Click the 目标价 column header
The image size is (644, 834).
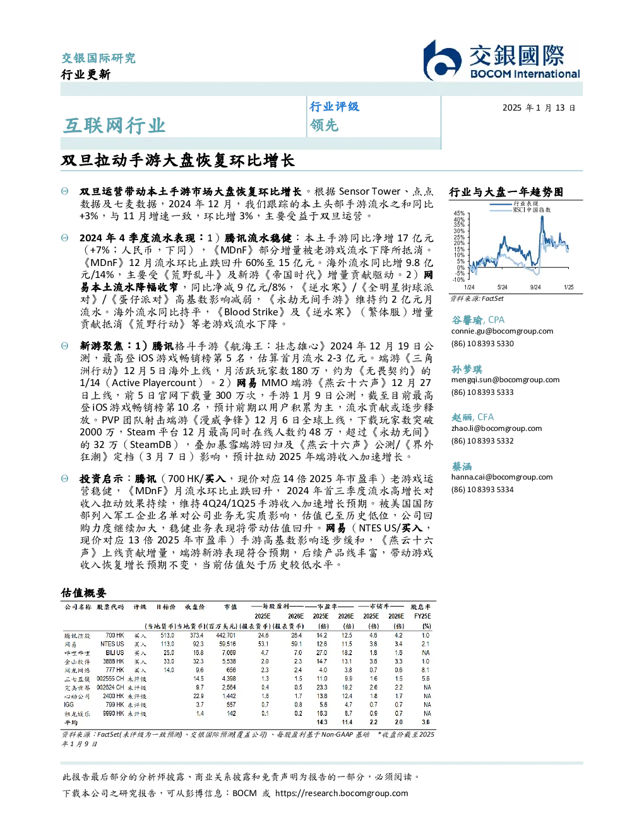tap(166, 607)
